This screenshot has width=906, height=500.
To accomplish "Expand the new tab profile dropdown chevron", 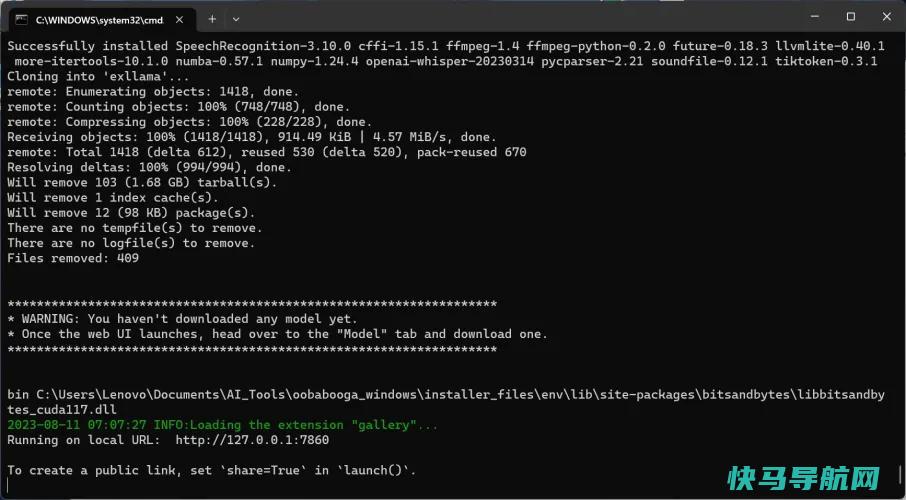I will (236, 19).
